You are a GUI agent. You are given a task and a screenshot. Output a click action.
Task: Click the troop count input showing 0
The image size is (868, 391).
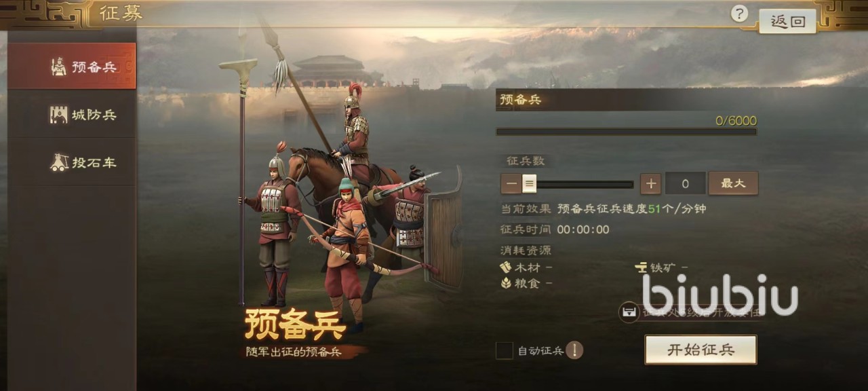coord(685,183)
